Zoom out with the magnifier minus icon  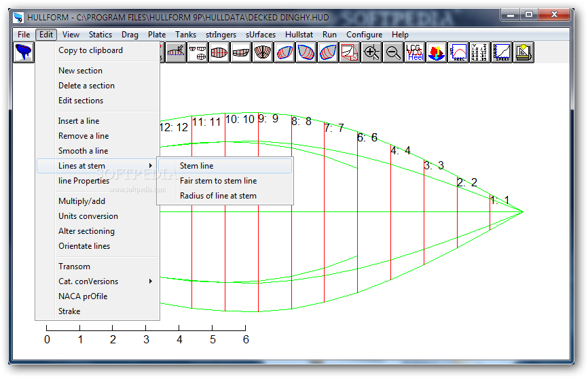pyautogui.click(x=393, y=52)
